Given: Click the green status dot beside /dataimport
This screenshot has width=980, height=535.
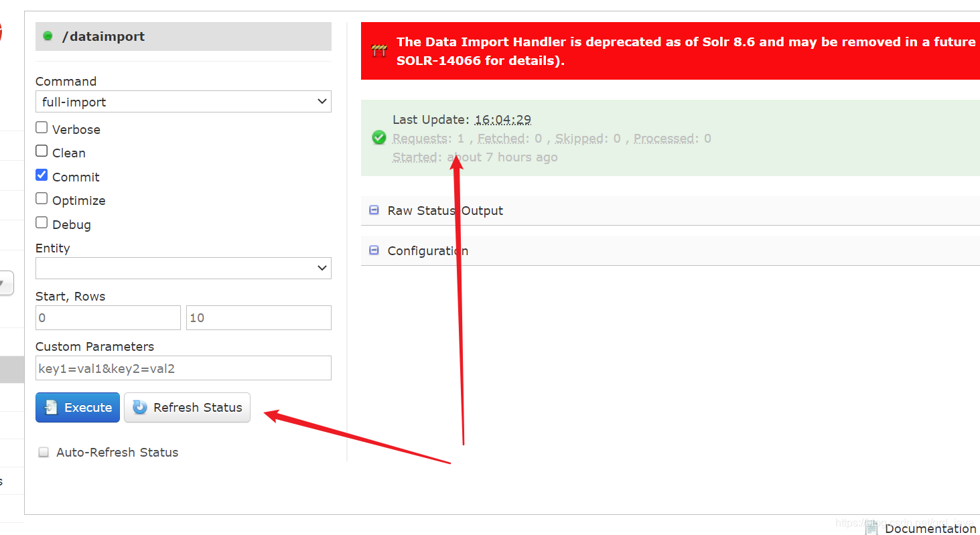Looking at the screenshot, I should tap(48, 36).
